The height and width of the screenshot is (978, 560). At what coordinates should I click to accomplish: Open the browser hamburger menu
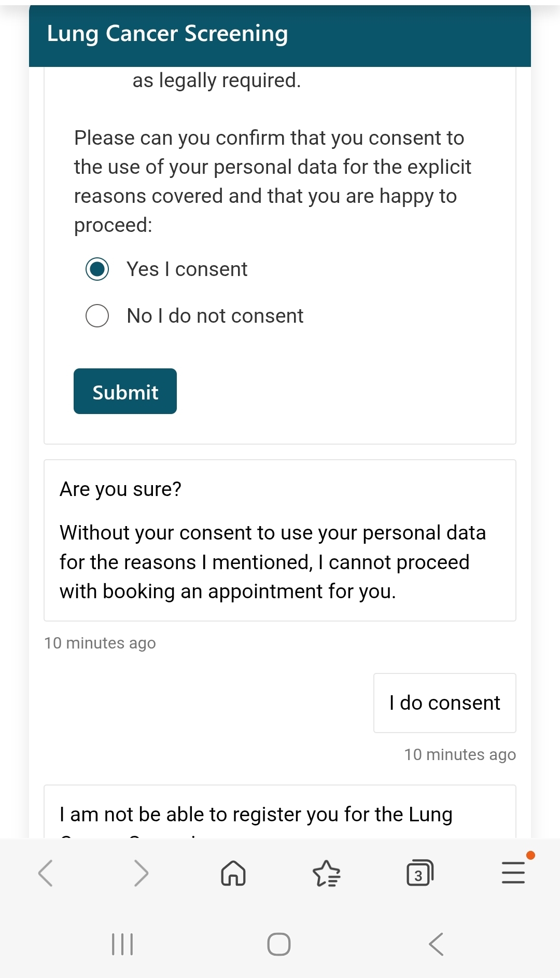tap(513, 872)
